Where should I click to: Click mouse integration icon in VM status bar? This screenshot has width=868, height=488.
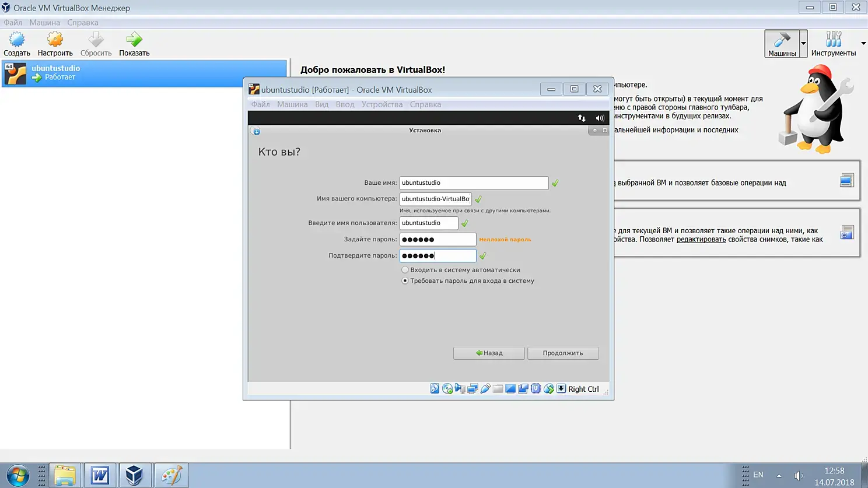(548, 389)
